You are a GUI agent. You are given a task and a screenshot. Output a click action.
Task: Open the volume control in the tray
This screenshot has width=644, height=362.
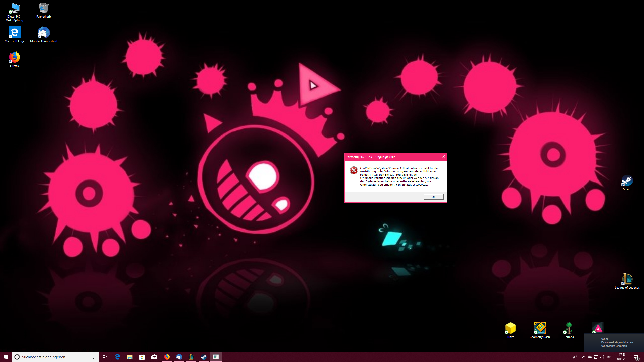pyautogui.click(x=602, y=357)
